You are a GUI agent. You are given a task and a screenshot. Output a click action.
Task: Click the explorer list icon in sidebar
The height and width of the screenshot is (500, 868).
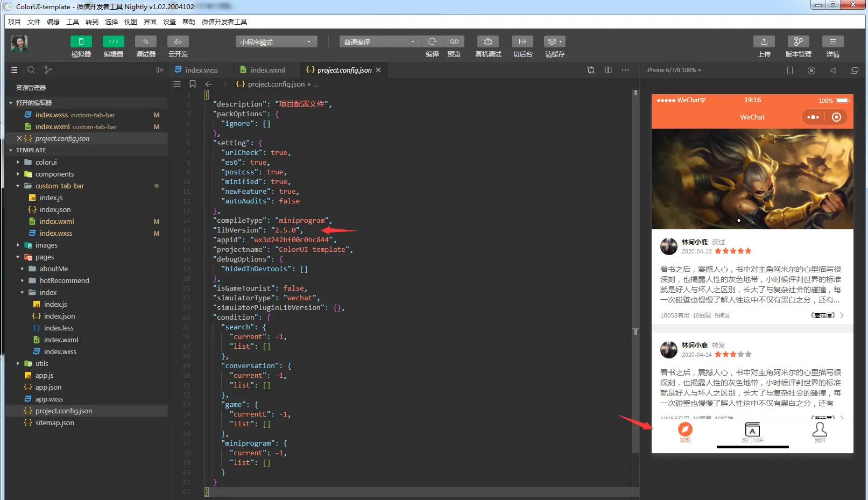tap(14, 70)
